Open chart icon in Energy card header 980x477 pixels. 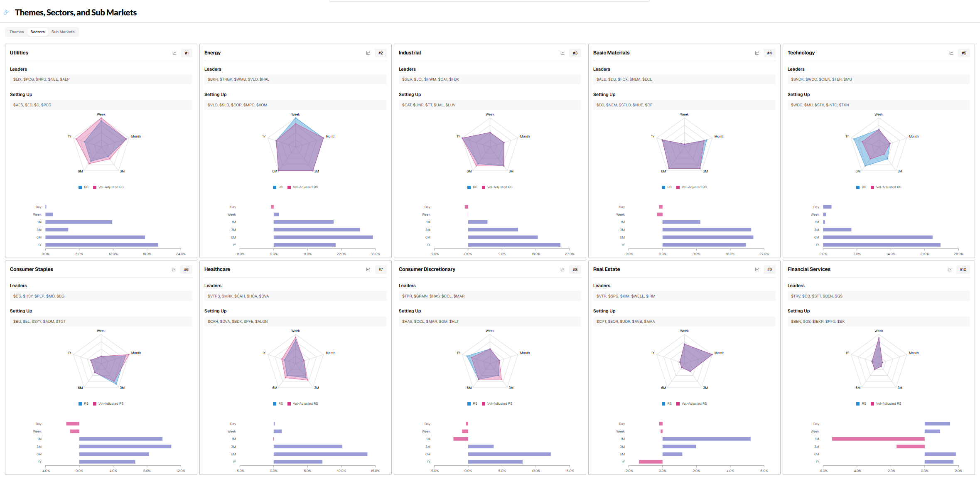coord(368,53)
